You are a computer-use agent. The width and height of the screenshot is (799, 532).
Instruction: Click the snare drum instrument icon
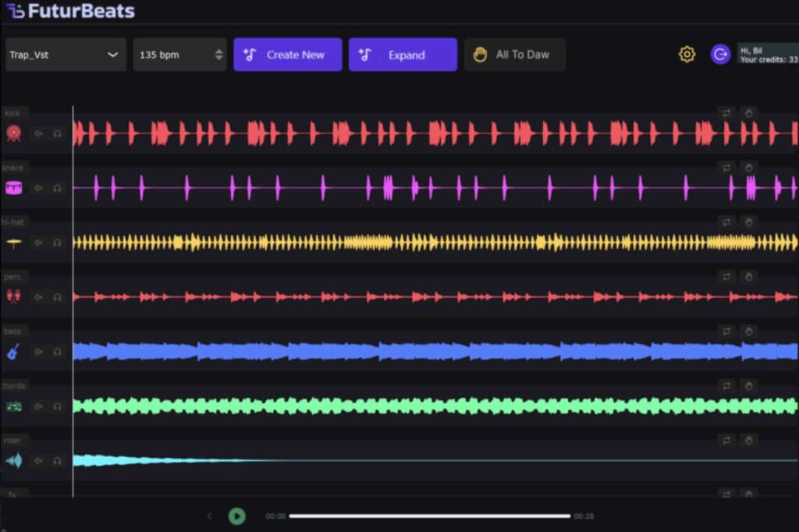tap(13, 188)
